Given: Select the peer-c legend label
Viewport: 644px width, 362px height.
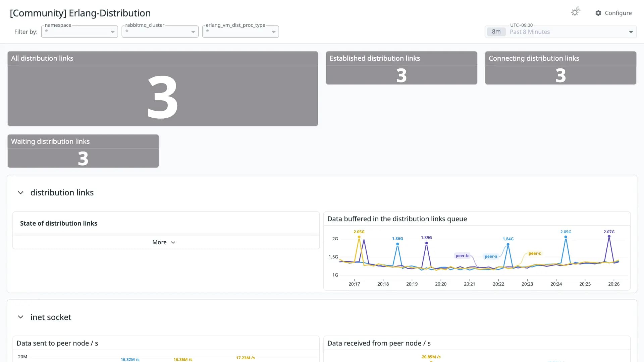Looking at the screenshot, I should pos(534,253).
